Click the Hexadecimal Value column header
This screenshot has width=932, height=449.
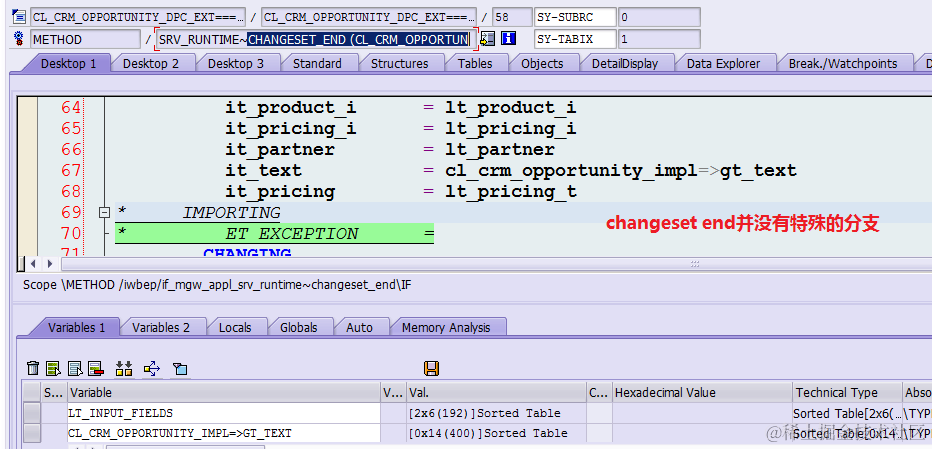pos(701,393)
